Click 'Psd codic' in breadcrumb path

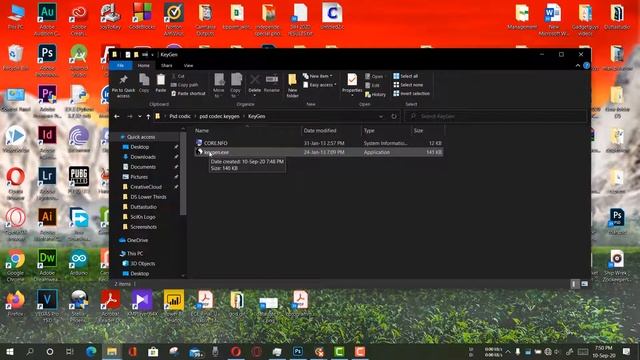pos(180,116)
